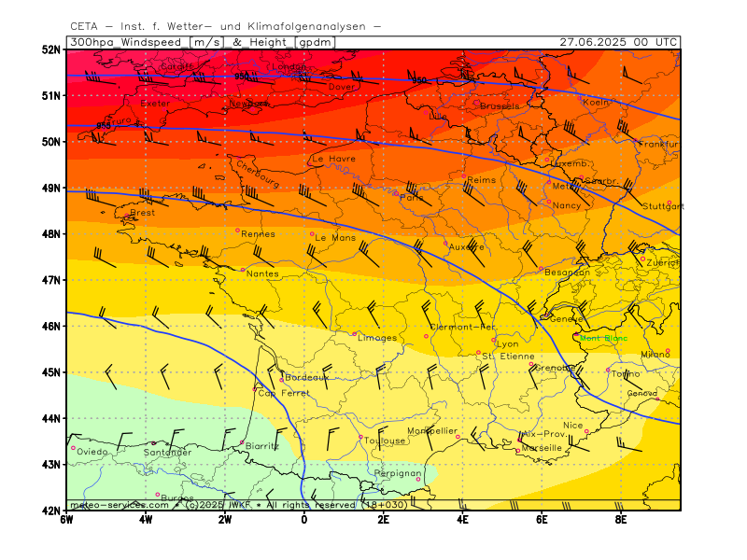Click the Santander city label
Viewport: 747px width, 560px height.
[x=167, y=452]
